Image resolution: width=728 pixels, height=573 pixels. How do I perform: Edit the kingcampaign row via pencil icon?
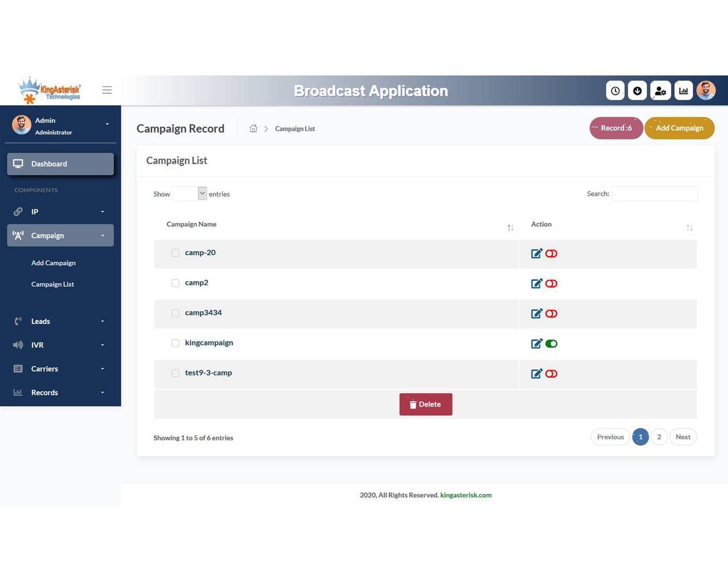[x=536, y=344]
